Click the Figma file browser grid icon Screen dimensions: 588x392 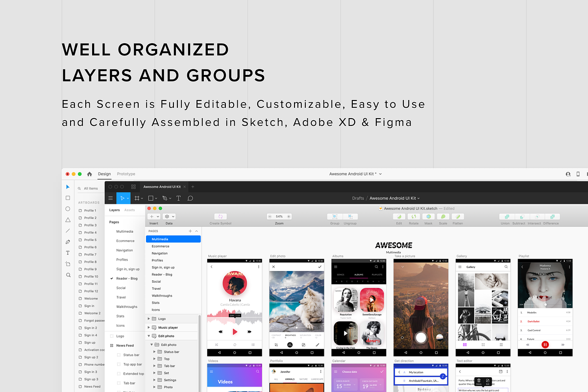pos(133,187)
